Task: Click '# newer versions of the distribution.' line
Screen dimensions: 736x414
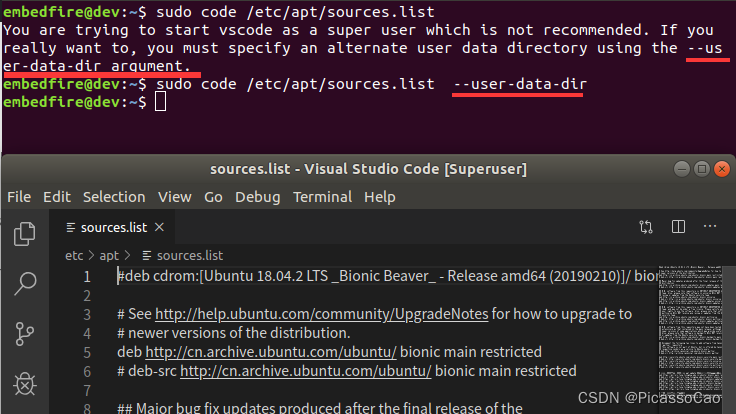Action: click(234, 333)
